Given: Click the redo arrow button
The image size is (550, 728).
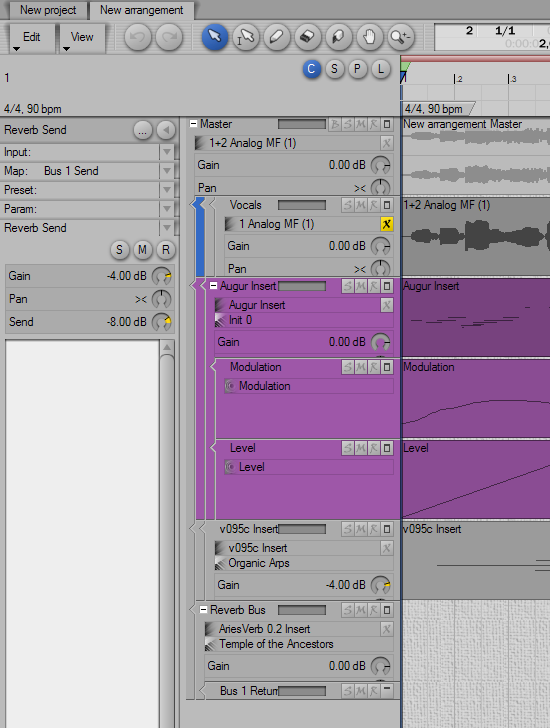Looking at the screenshot, I should [168, 36].
